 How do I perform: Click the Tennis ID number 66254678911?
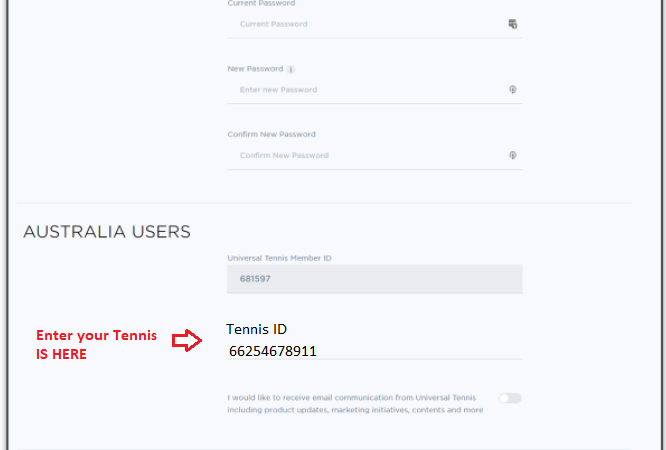[273, 351]
